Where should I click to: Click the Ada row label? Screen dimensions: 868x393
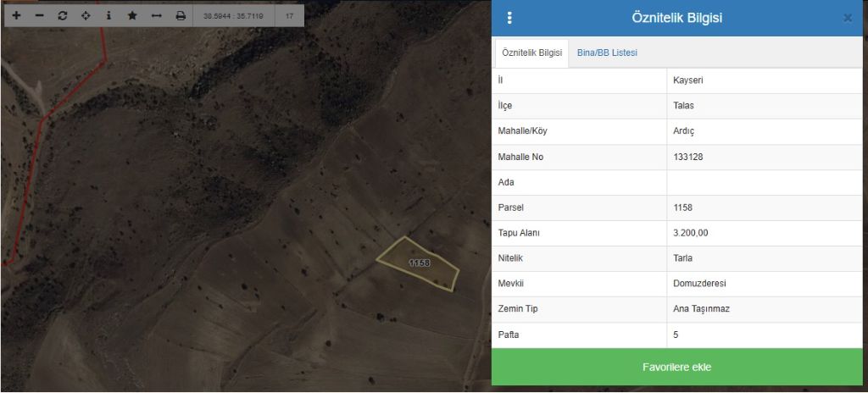tap(506, 182)
